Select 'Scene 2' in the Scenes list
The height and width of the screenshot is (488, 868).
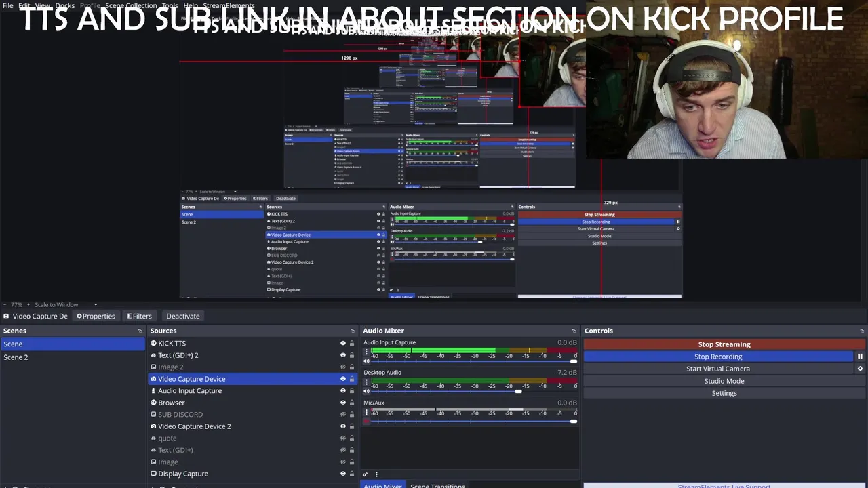[73, 357]
